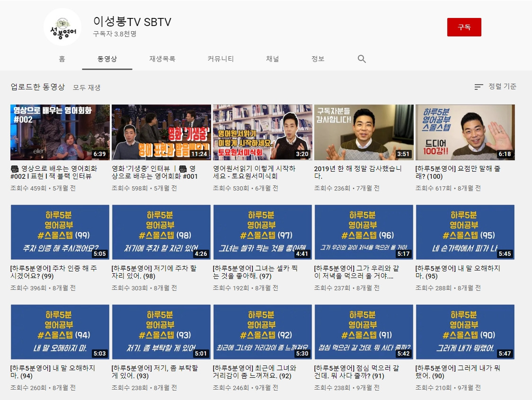Open the 스몰스텝 (90) thumbnail
532x400 pixels.
point(465,332)
